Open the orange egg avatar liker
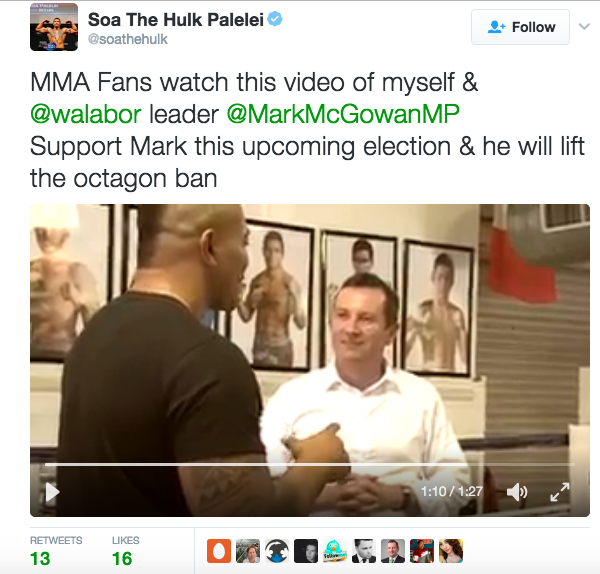 tap(219, 551)
